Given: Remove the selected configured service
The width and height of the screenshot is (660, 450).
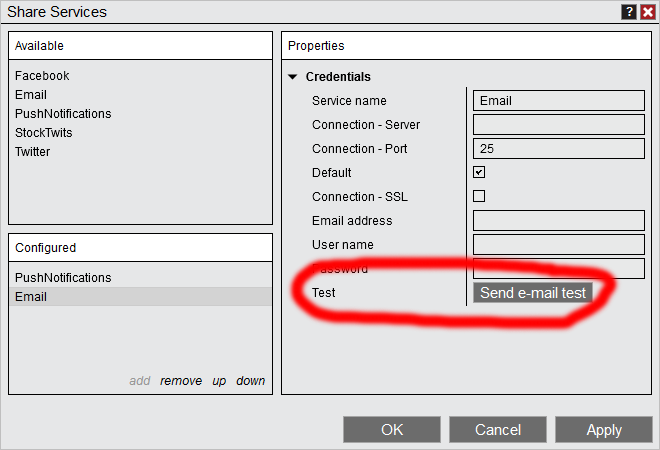Looking at the screenshot, I should (x=181, y=381).
